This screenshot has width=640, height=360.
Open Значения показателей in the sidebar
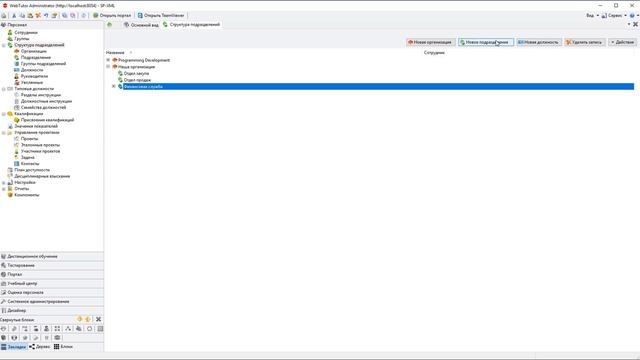click(x=36, y=126)
